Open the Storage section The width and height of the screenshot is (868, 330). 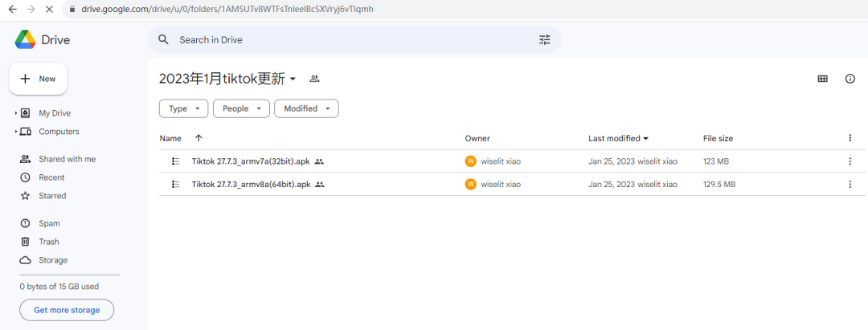(x=53, y=260)
